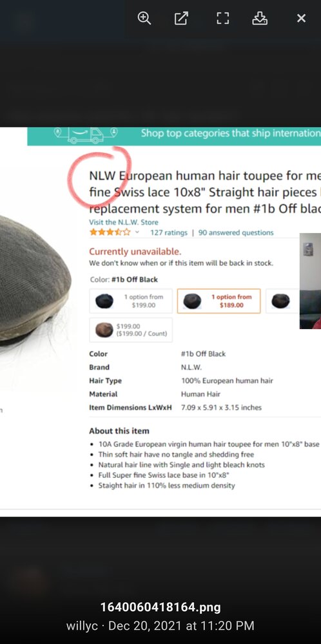Choose the partially visible third color option
The height and width of the screenshot is (644, 321).
click(x=284, y=301)
